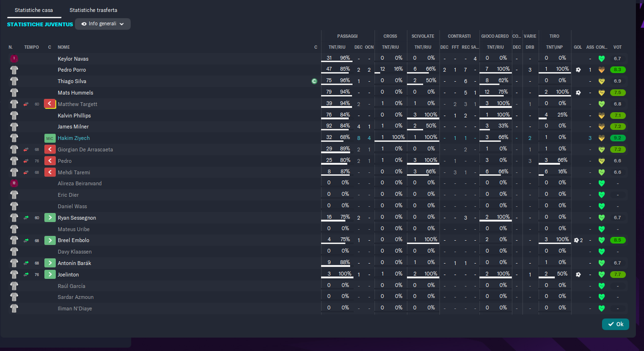The height and width of the screenshot is (351, 644).
Task: Select Mateus Uribe row name
Action: (74, 229)
